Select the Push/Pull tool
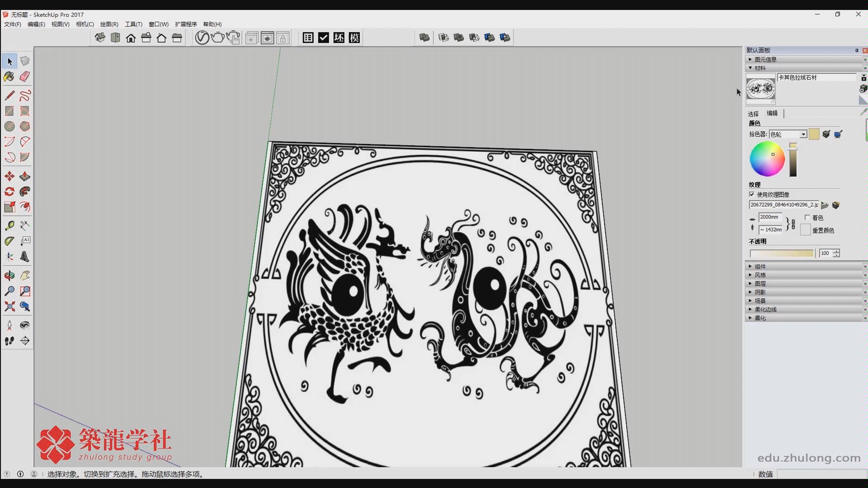 tap(25, 176)
